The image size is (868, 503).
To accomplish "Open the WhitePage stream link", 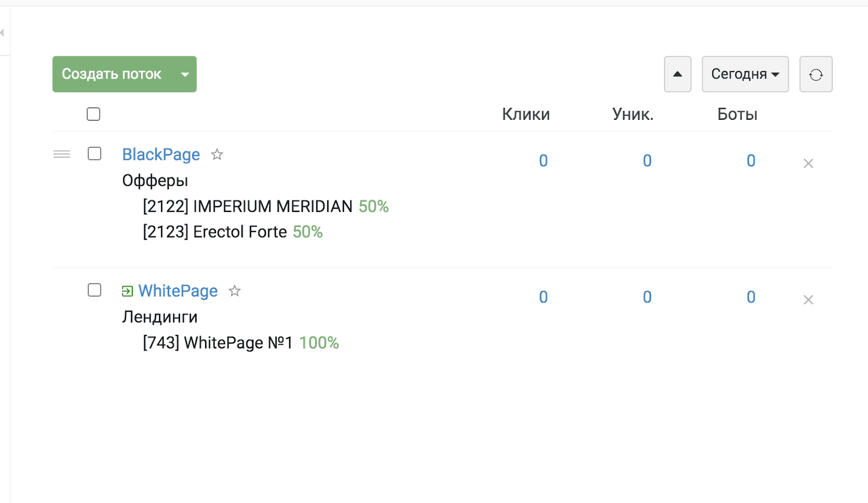I will click(x=178, y=291).
